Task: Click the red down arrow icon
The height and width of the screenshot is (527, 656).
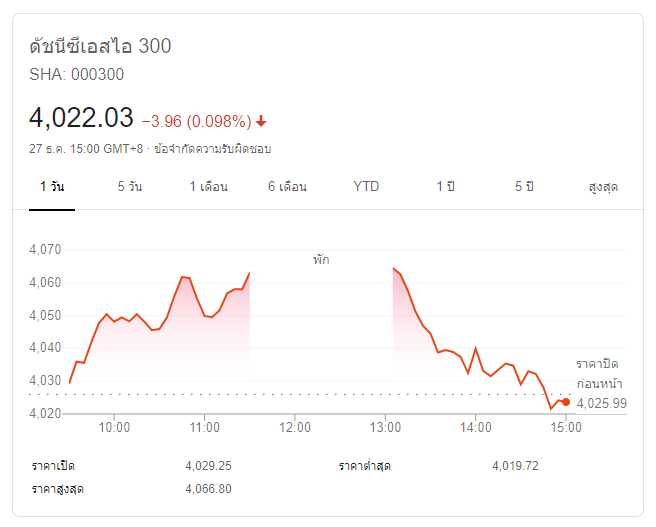Action: click(x=261, y=121)
